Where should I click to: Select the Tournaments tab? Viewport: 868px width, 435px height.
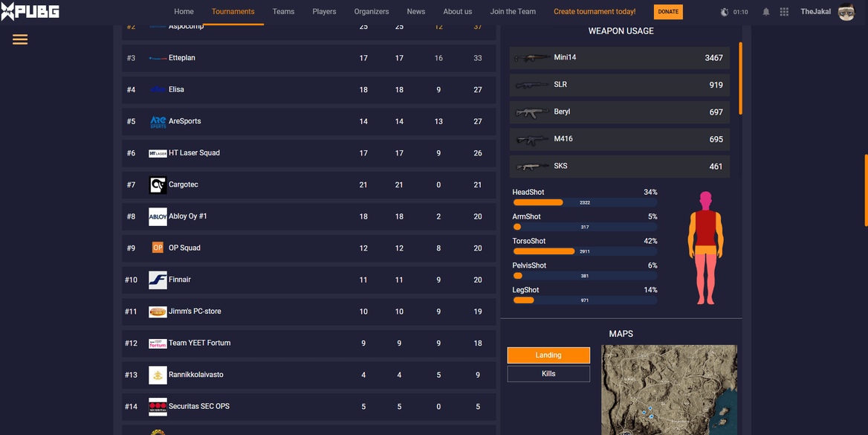[233, 12]
